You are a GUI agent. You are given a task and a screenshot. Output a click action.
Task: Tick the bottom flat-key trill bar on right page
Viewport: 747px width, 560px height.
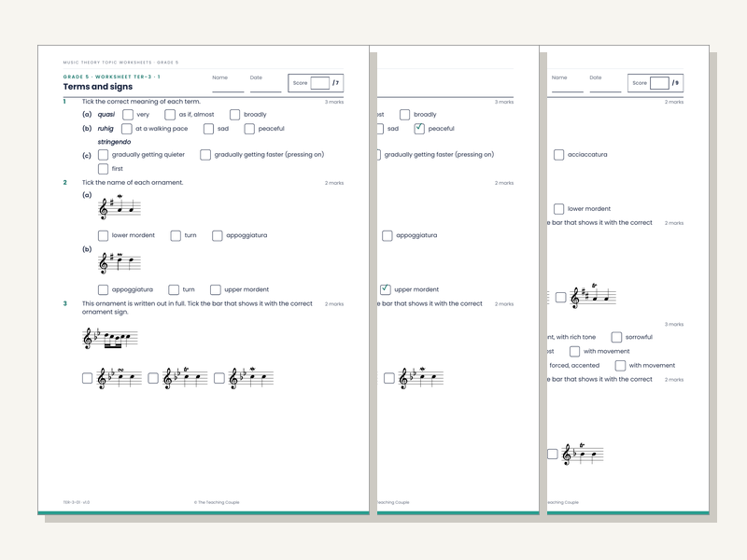pyautogui.click(x=553, y=455)
